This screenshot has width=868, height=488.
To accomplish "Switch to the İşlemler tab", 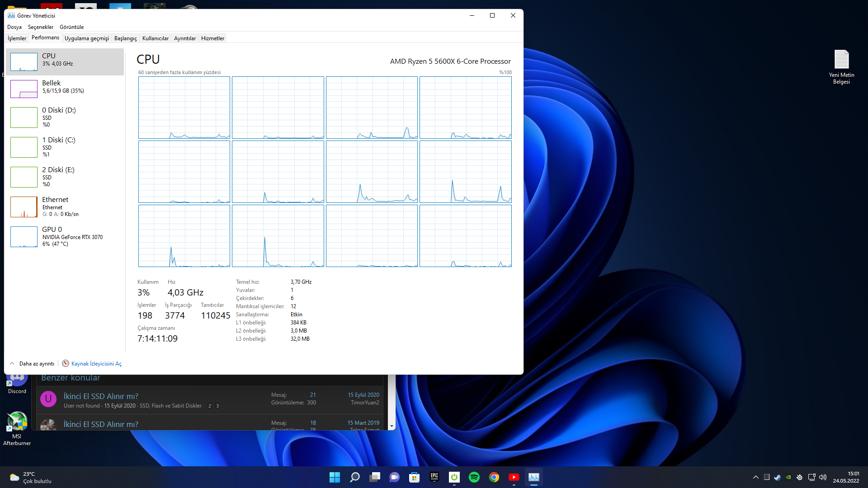I will click(17, 38).
